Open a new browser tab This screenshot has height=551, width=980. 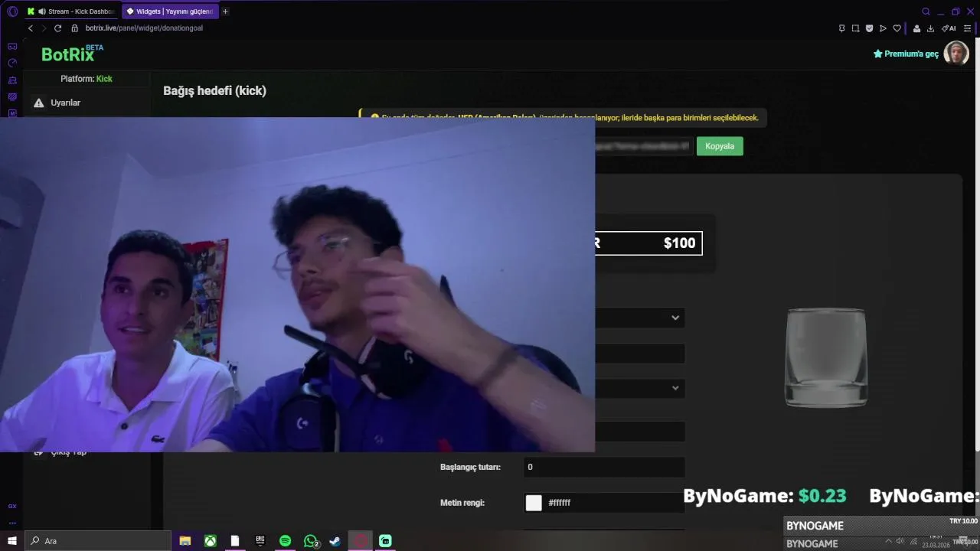[x=225, y=11]
